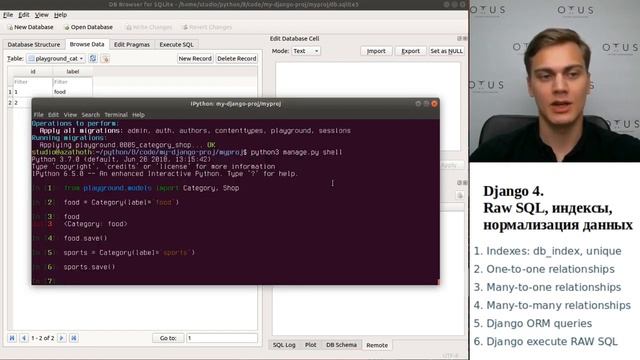Viewport: 640px width, 360px height.
Task: Open the terminal Terminal menu
Action: [x=116, y=115]
